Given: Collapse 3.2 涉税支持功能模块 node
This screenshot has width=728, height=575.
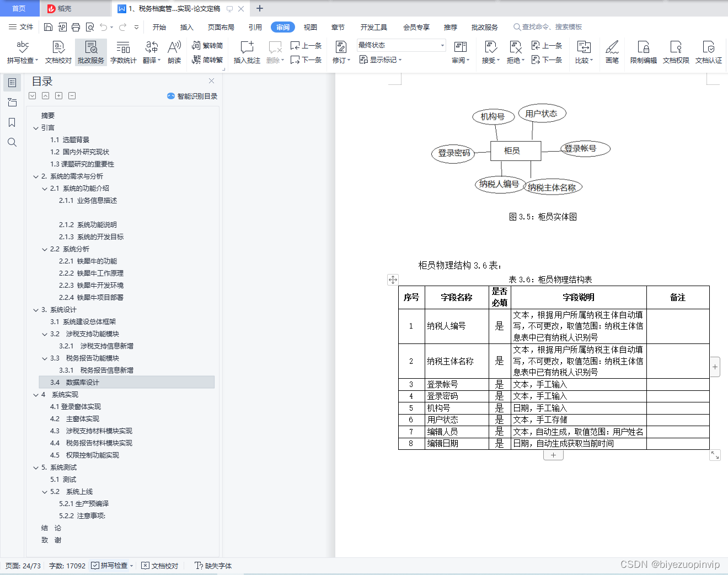Looking at the screenshot, I should pos(45,334).
